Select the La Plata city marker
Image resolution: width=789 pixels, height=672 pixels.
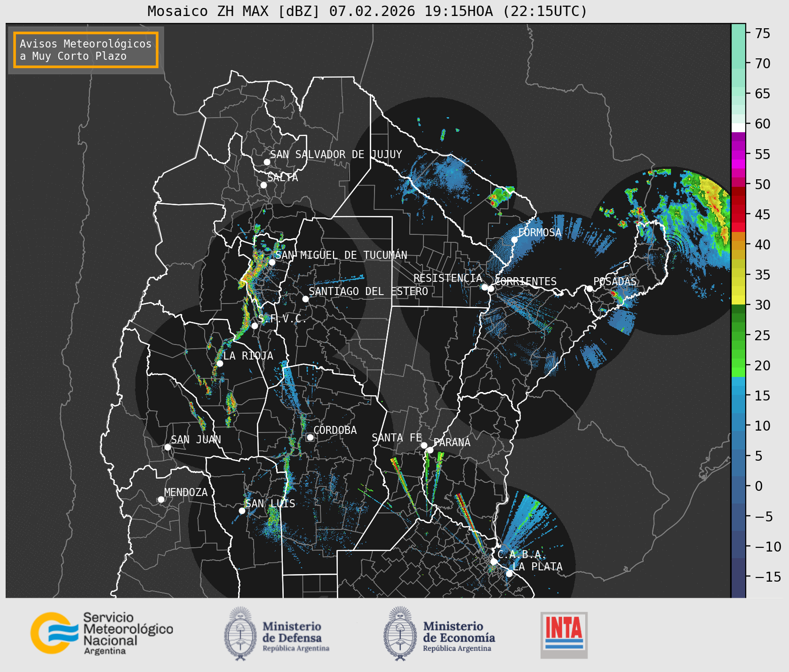509,573
